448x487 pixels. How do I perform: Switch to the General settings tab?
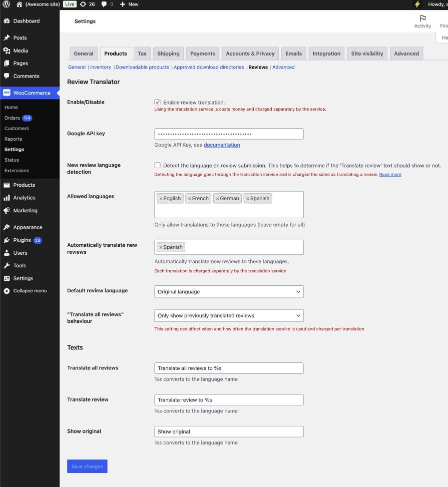coord(84,54)
